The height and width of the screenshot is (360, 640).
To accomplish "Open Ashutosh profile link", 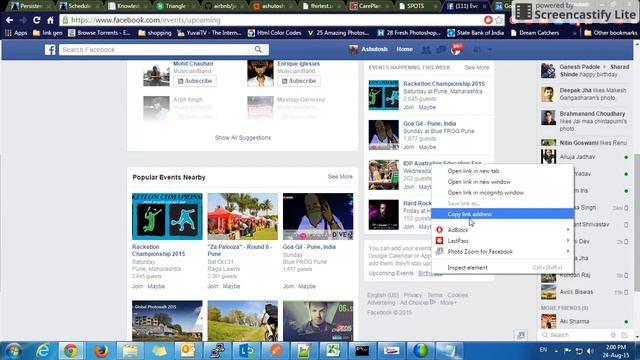I will [369, 49].
